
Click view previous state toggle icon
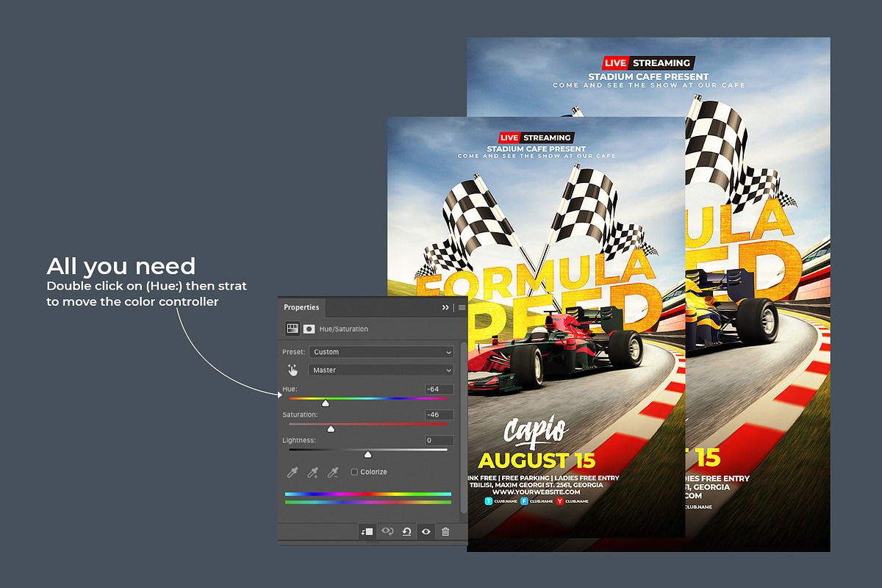click(387, 531)
